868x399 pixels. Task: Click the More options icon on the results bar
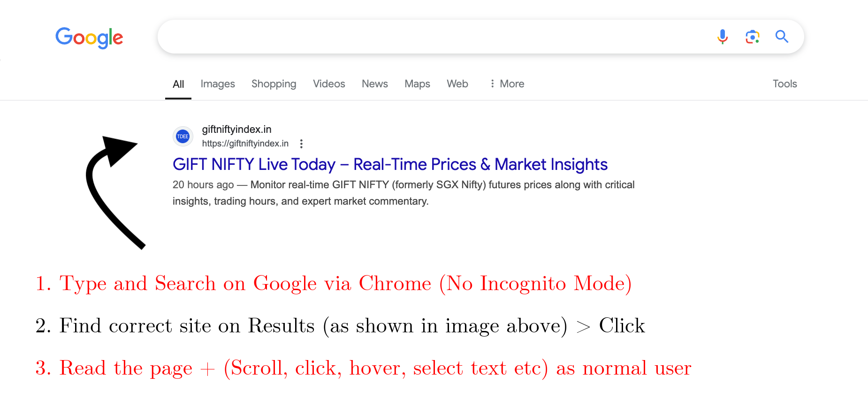tap(492, 83)
